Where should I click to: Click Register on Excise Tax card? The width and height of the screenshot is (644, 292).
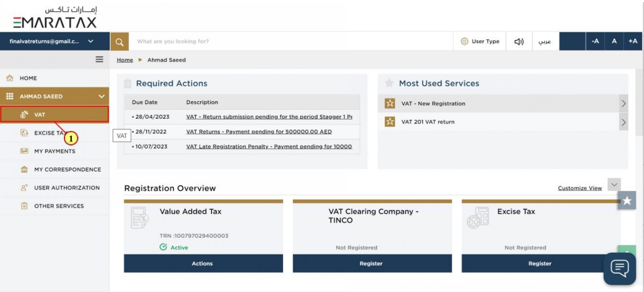click(x=541, y=264)
